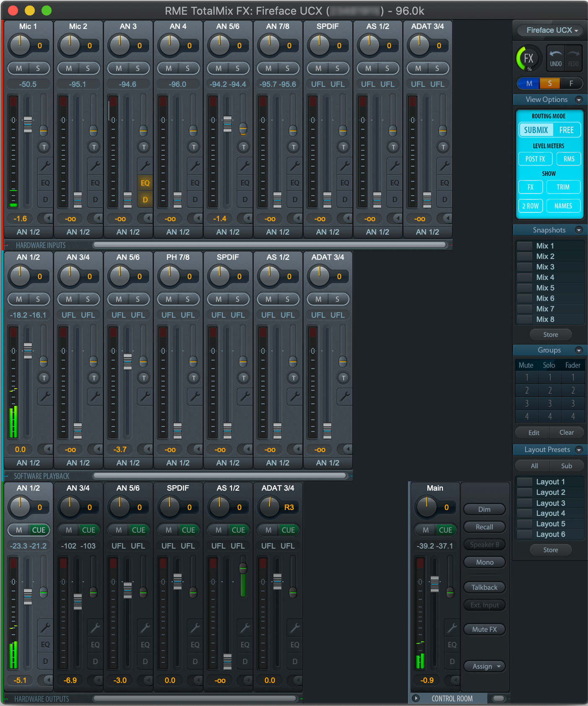This screenshot has height=706, width=588.
Task: Open EQ on ADAT 3/4 hardware output
Action: pyautogui.click(x=294, y=645)
